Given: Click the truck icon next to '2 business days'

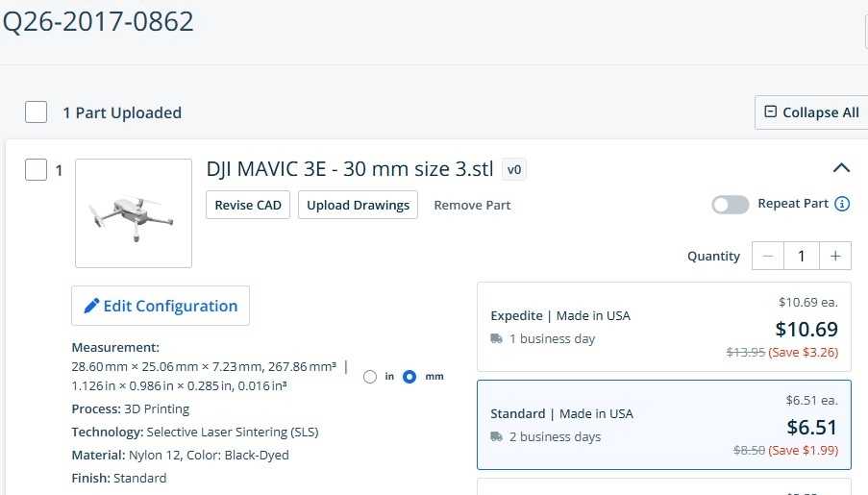Looking at the screenshot, I should click(497, 437).
